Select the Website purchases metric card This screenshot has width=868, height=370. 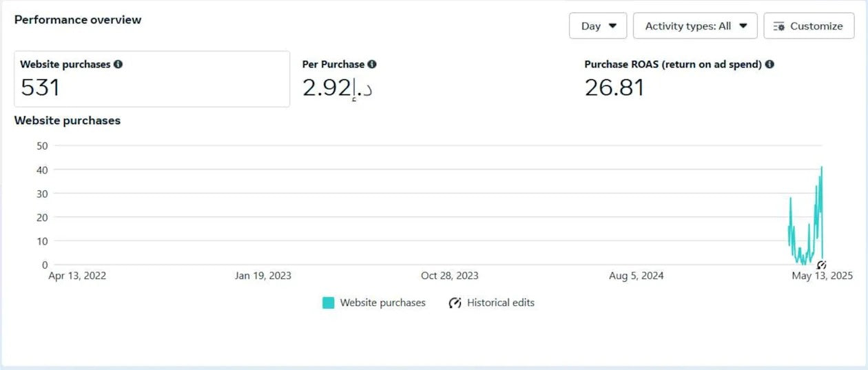pos(152,79)
